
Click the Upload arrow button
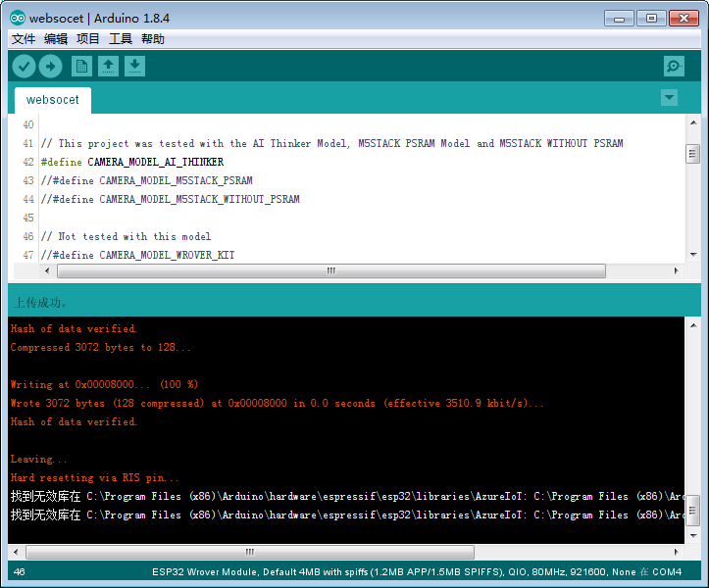coord(51,67)
